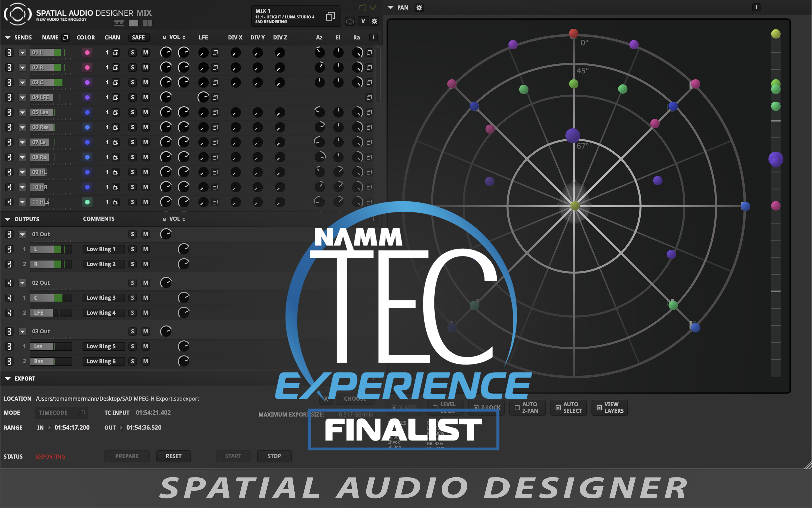Click the mix settings gear icon
This screenshot has width=812, height=508.
pyautogui.click(x=374, y=21)
